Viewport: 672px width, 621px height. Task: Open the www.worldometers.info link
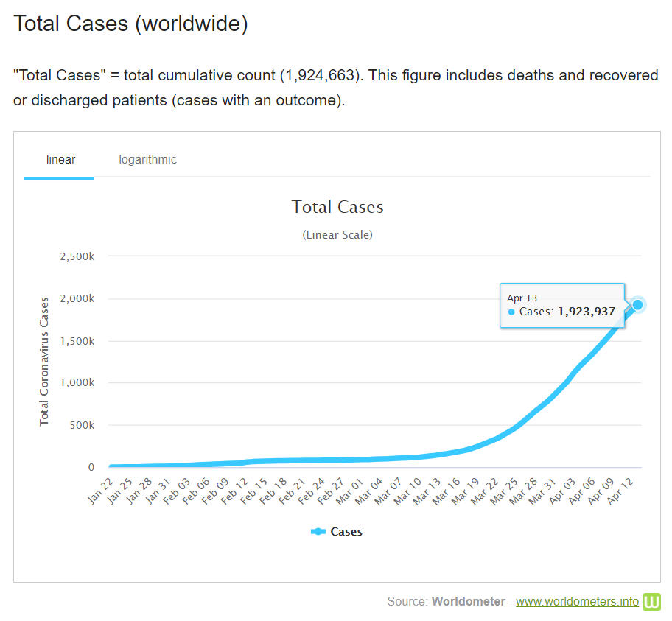577,602
